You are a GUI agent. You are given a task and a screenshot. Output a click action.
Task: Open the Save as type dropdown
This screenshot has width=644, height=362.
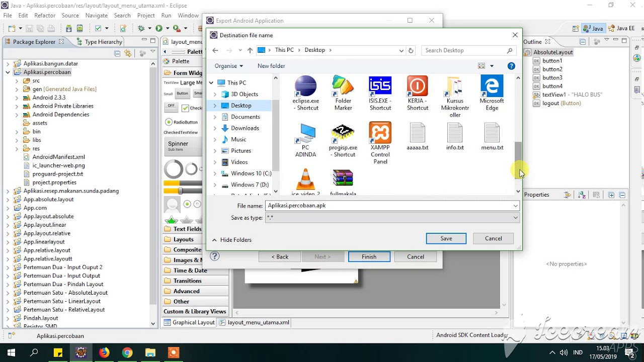[515, 218]
